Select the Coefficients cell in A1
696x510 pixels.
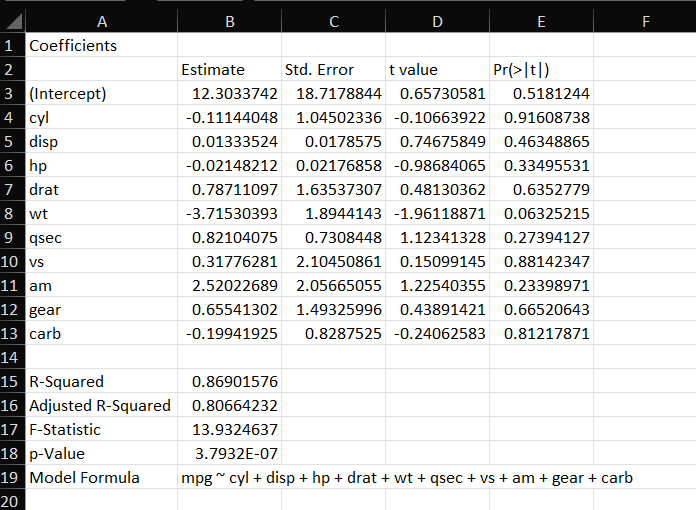(x=73, y=46)
